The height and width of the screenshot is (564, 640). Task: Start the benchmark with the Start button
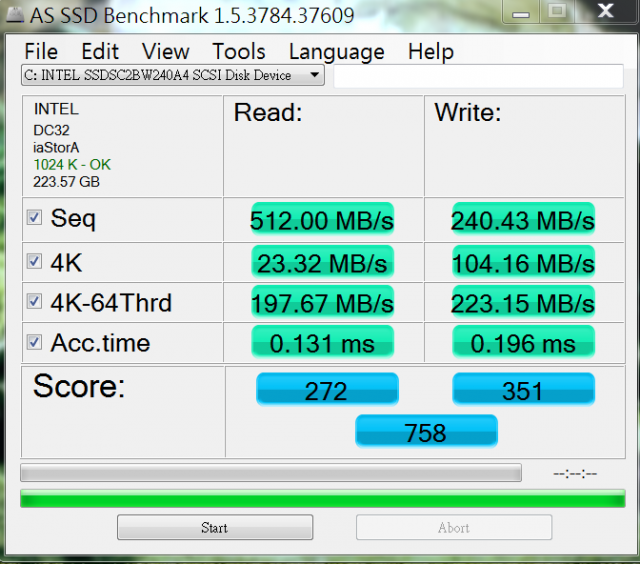tap(215, 527)
